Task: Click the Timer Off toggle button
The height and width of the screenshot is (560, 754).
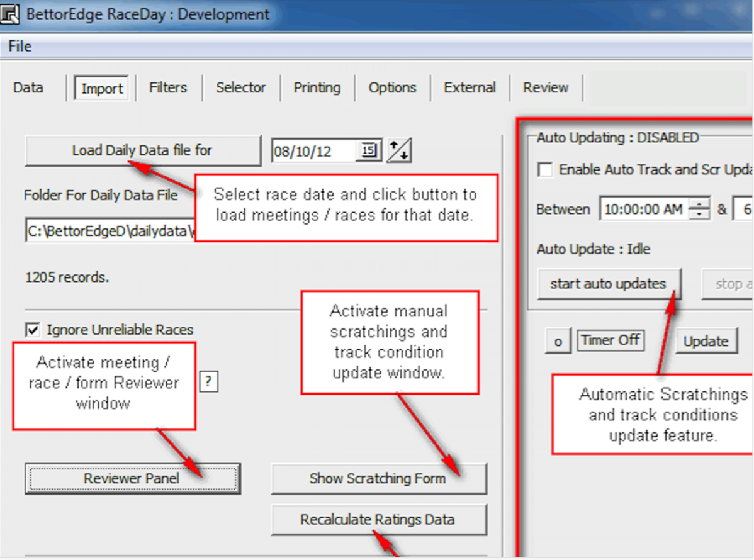Action: tap(611, 341)
